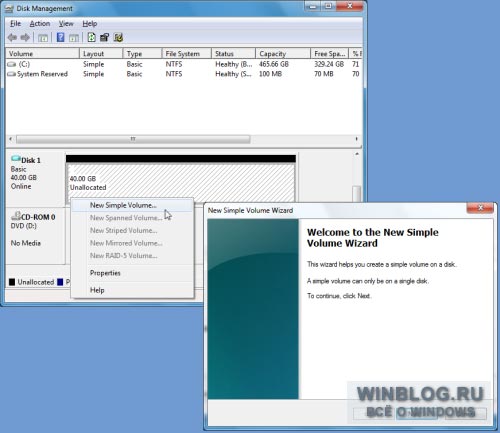Click the drive icon next to (C:)
500x433 pixels.
(x=12, y=64)
